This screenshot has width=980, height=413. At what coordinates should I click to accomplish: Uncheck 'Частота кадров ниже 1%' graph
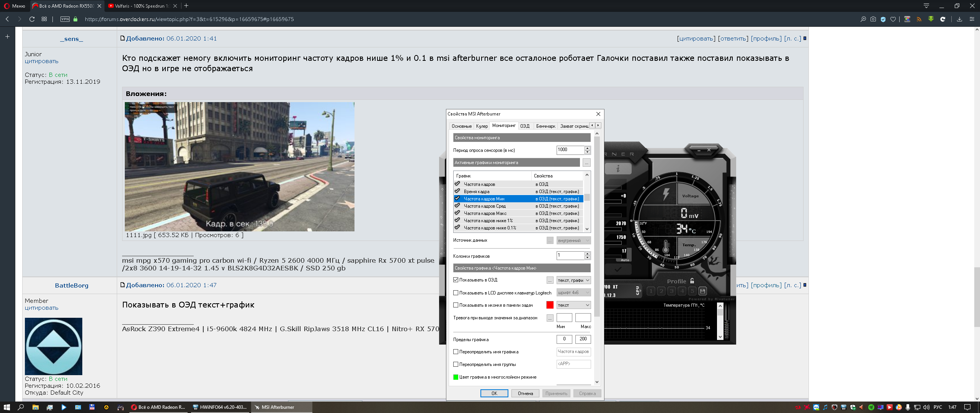[457, 220]
